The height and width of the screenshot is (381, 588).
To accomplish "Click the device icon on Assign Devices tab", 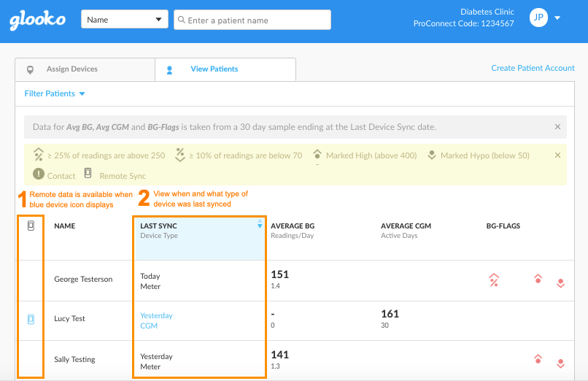I will pyautogui.click(x=31, y=70).
